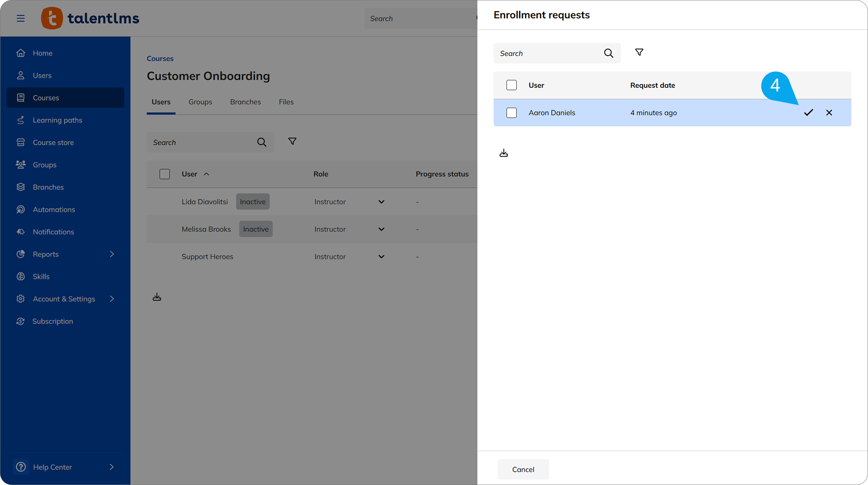Download the course users list export icon
The height and width of the screenshot is (485, 868).
tap(157, 297)
